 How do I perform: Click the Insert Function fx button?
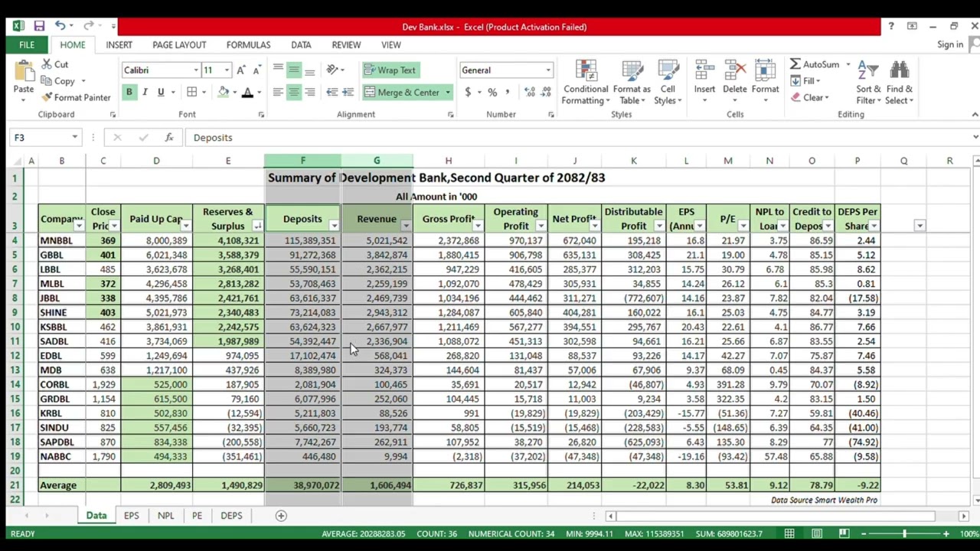click(x=168, y=138)
